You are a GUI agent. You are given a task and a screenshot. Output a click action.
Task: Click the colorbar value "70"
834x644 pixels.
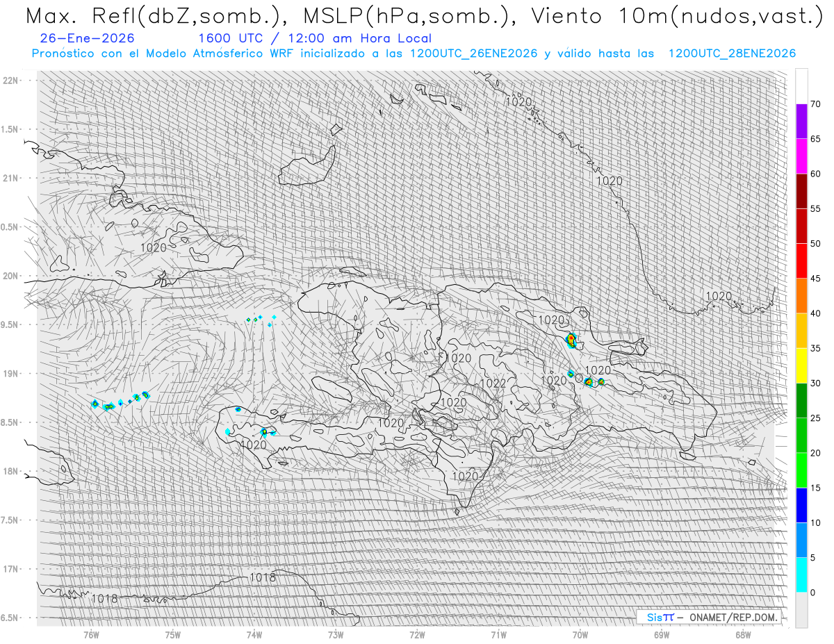click(x=816, y=104)
